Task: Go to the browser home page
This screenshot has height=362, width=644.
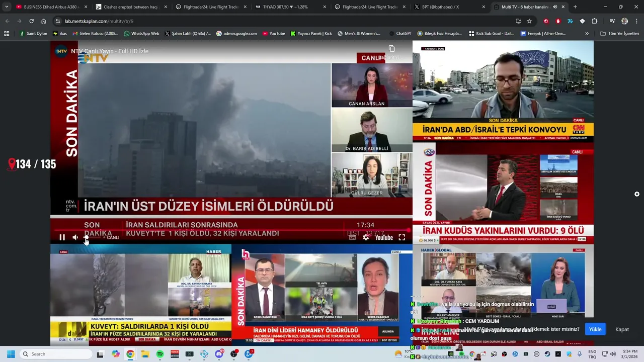Action: pyautogui.click(x=43, y=21)
